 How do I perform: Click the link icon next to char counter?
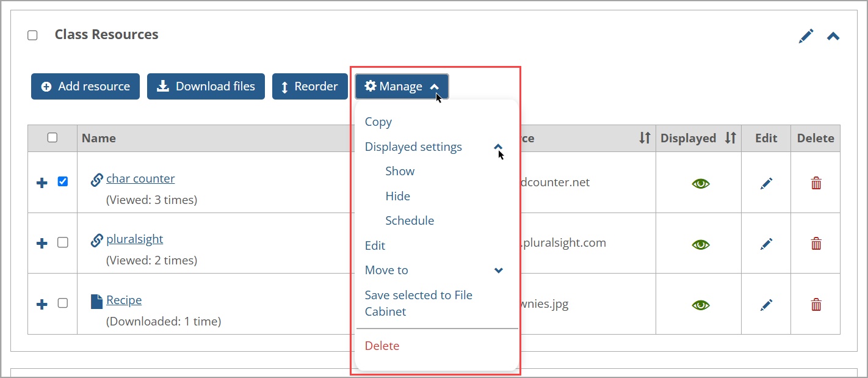[96, 178]
